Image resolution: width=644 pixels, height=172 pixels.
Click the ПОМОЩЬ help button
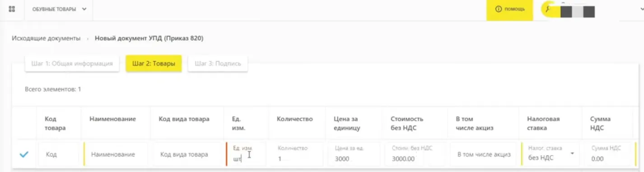click(x=510, y=9)
